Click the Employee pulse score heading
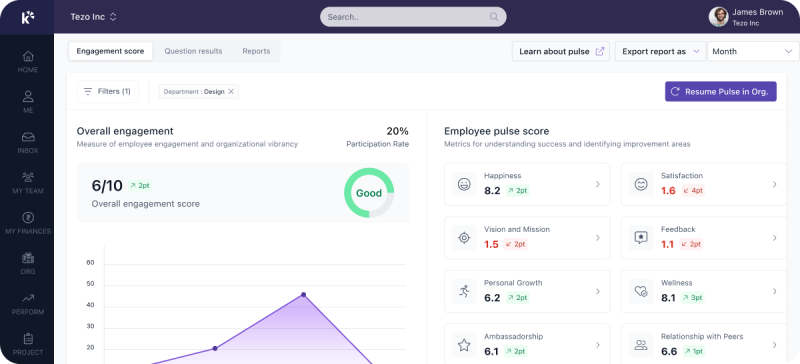The image size is (800, 364). coord(496,131)
